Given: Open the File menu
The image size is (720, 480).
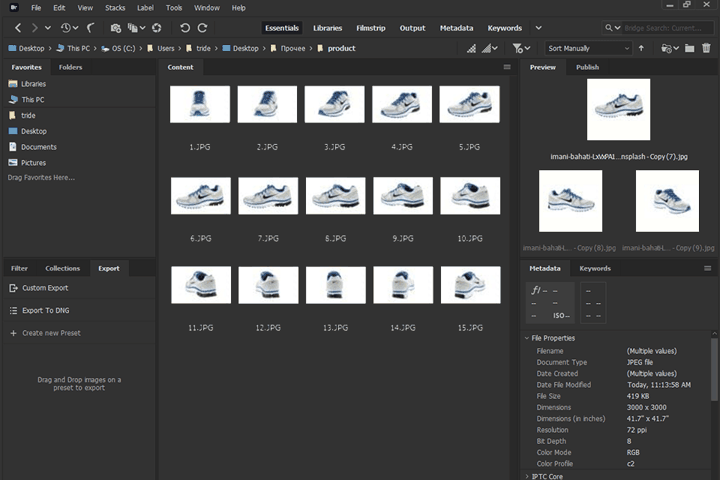Looking at the screenshot, I should click(x=36, y=8).
